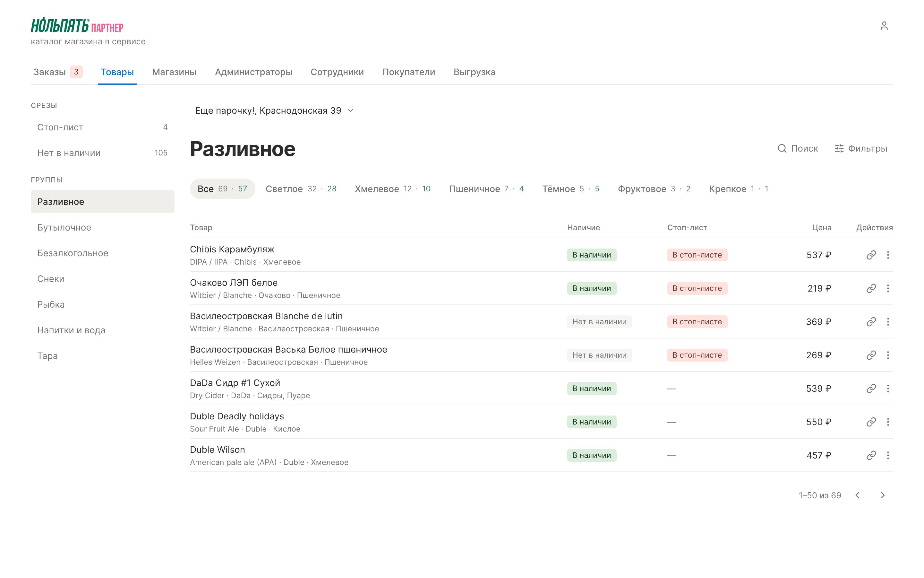The image size is (924, 578).
Task: Open product Duble Deadly holidays
Action: (237, 416)
